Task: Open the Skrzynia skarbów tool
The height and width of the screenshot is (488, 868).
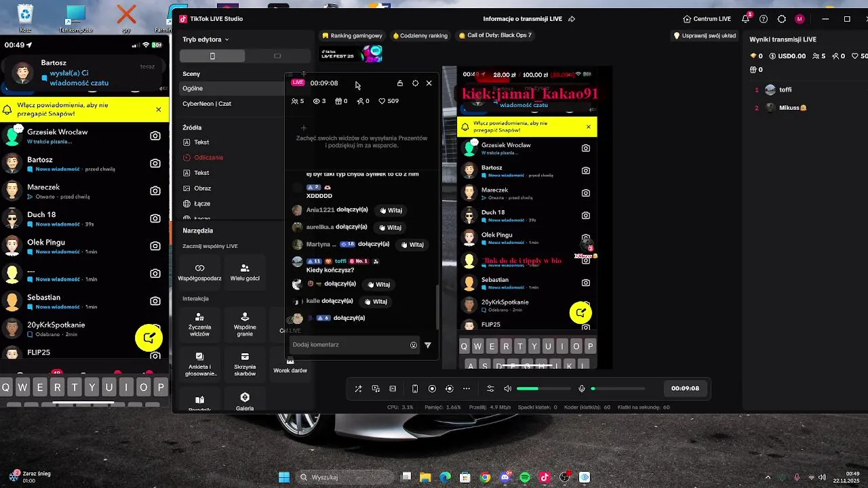Action: [245, 365]
